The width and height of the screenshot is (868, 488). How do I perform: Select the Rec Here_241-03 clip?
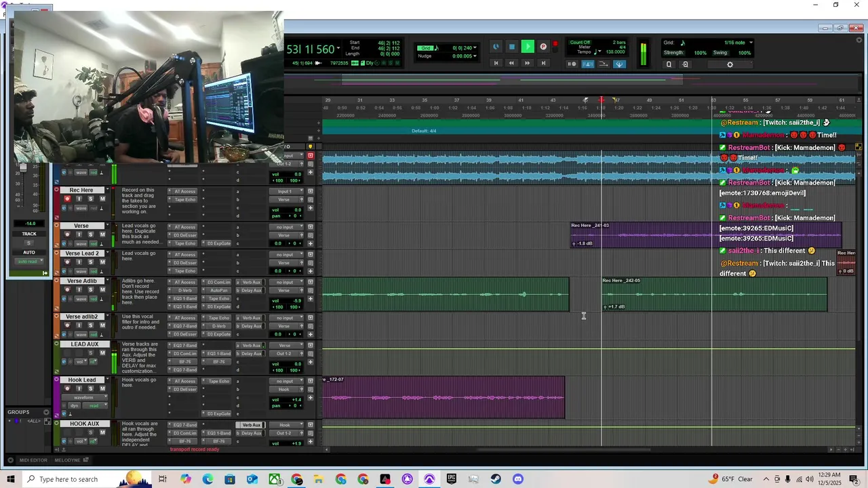[705, 235]
